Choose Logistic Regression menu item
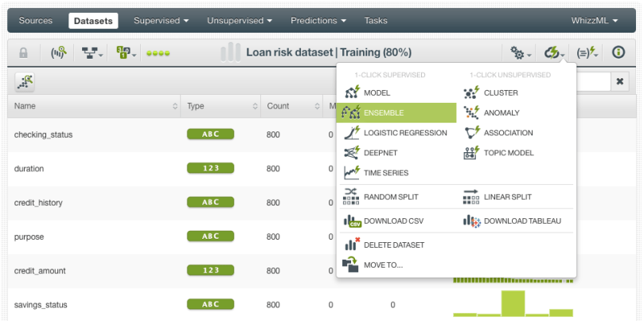644x321 pixels. (x=404, y=133)
